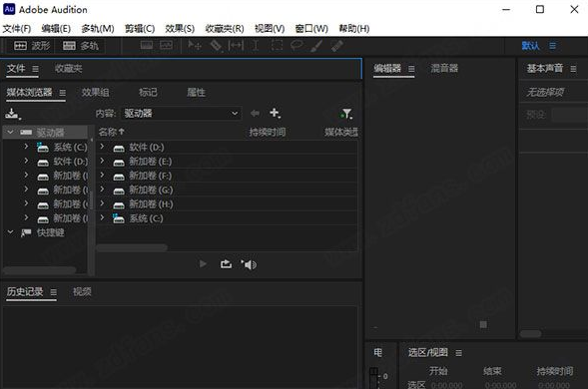Expand 系统 (C:) in left tree
Screen dimensions: 588x389
click(x=26, y=147)
